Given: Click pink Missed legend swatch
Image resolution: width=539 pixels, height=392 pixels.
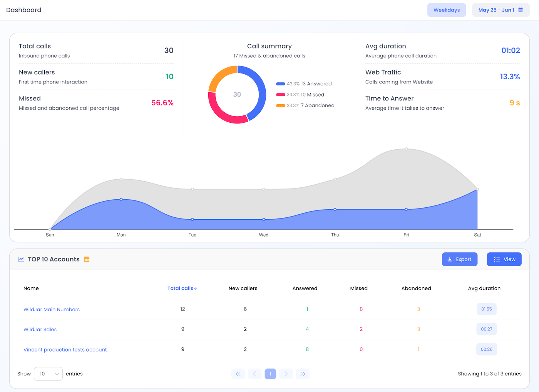Looking at the screenshot, I should (x=281, y=95).
